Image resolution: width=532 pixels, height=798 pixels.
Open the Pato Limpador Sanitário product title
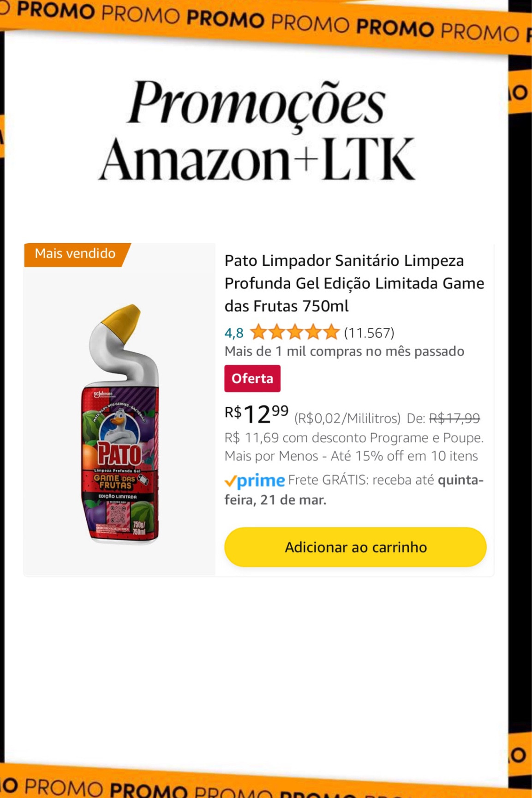click(x=354, y=283)
